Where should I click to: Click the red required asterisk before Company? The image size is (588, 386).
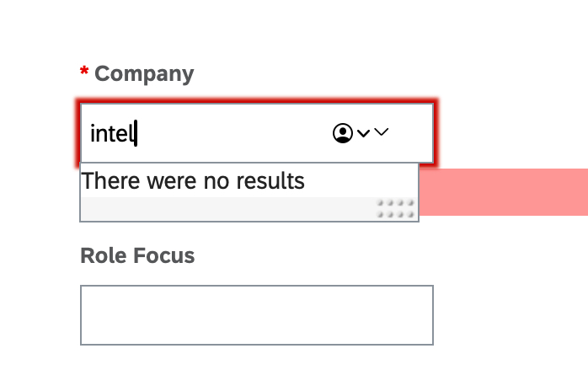tap(84, 74)
